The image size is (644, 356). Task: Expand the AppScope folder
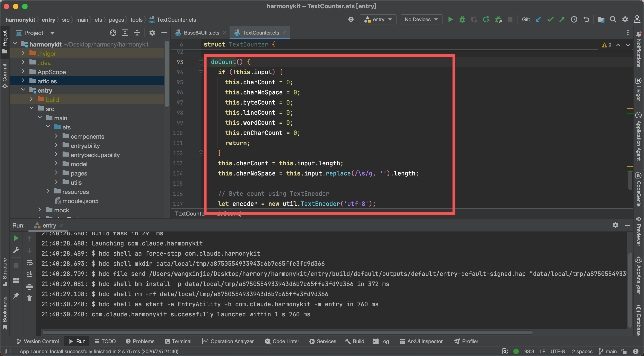point(23,72)
